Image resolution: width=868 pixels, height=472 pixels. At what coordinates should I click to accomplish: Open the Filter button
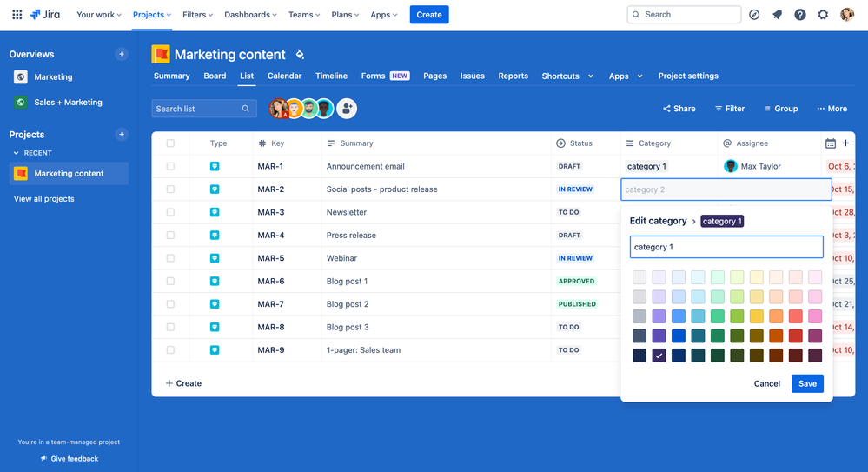coord(730,109)
